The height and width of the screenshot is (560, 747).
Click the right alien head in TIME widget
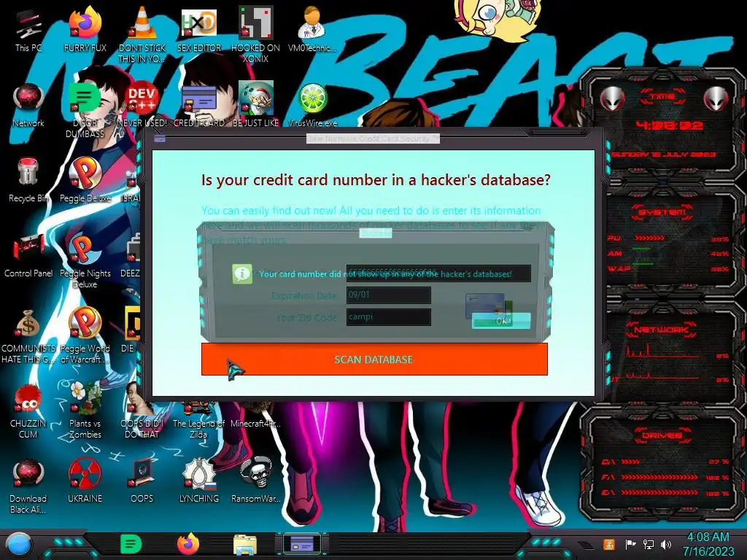[716, 99]
